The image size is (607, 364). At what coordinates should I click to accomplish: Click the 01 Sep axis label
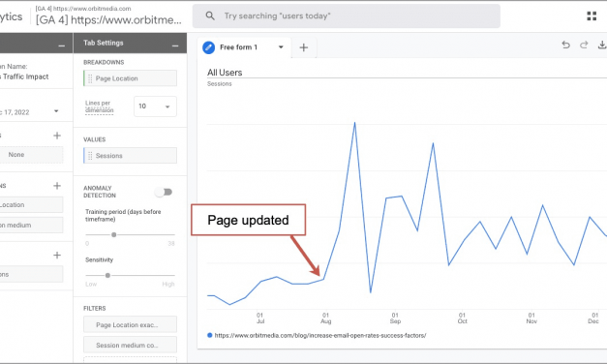coord(395,318)
